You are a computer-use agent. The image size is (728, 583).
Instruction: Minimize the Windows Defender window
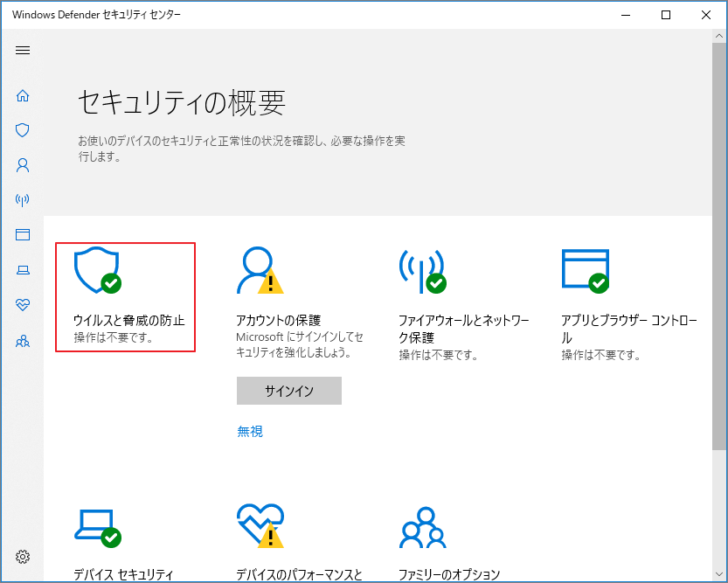[x=626, y=15]
